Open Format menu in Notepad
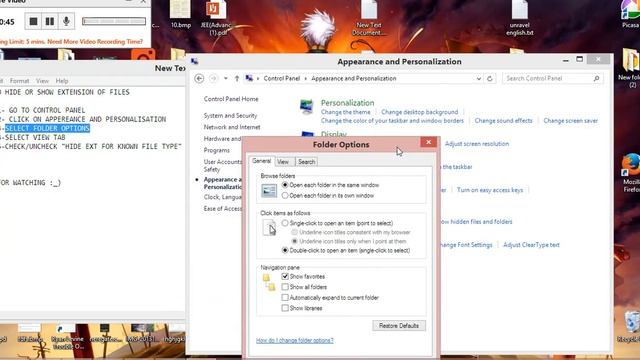Viewport: 640px width, 360px height. pos(20,81)
